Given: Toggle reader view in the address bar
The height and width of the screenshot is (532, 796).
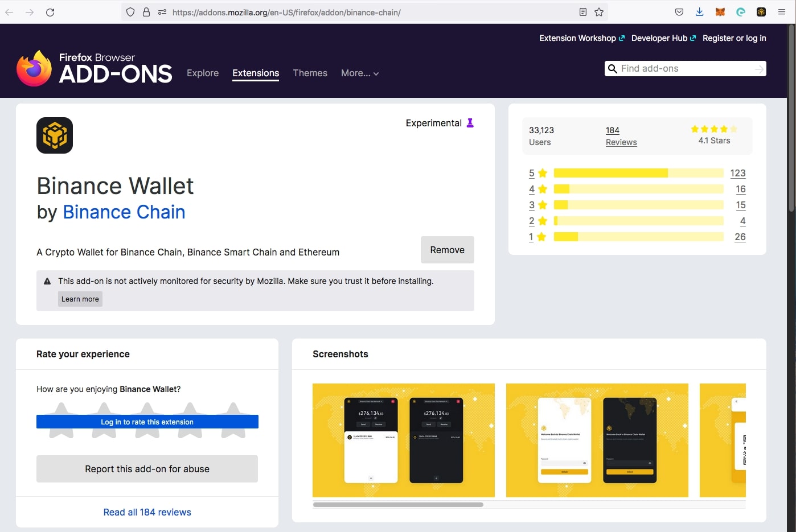Looking at the screenshot, I should [x=582, y=11].
